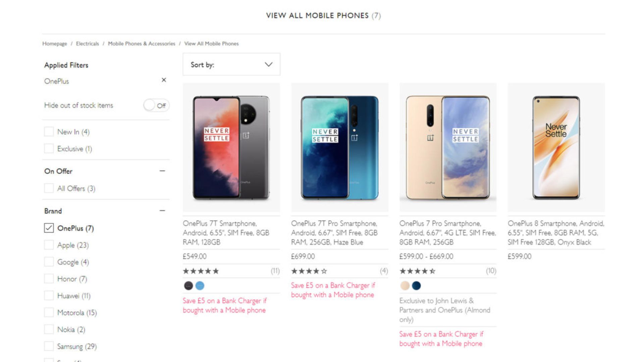View the OnePlus 8 Onyx Black phone image
This screenshot has width=644, height=362.
[x=556, y=147]
